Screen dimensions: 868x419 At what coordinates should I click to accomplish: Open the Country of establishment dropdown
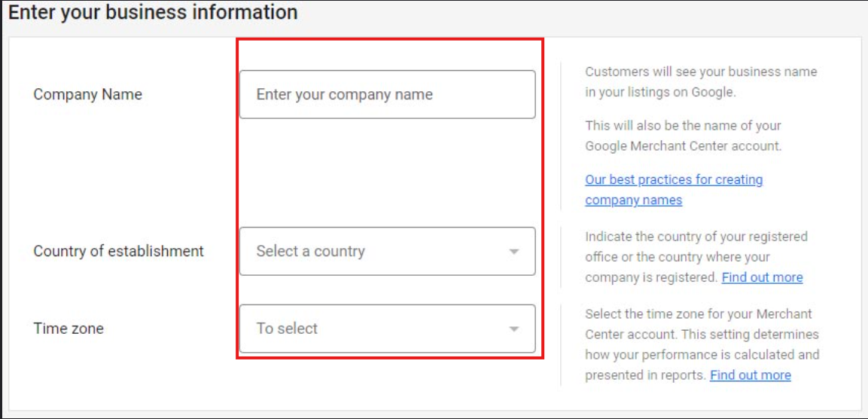click(387, 252)
